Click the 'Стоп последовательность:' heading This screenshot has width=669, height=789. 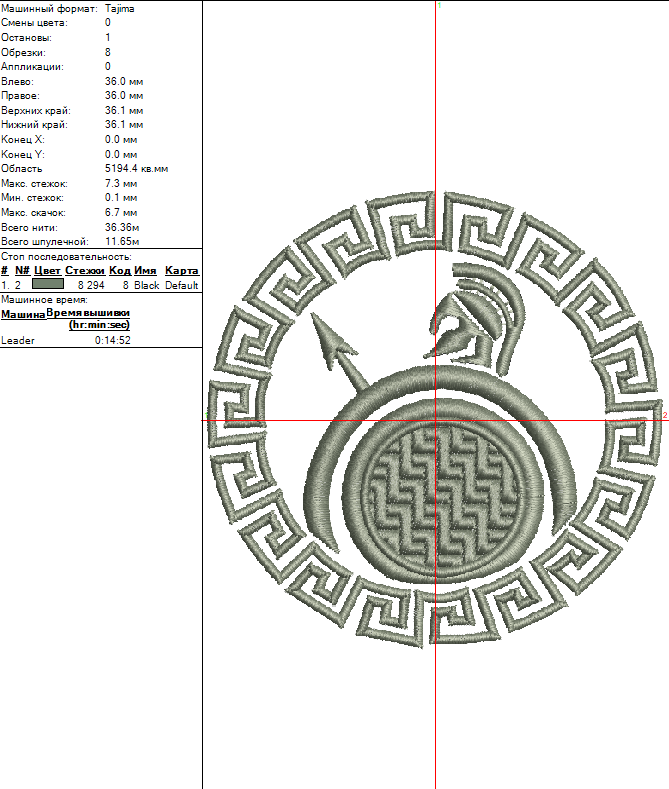(66, 257)
